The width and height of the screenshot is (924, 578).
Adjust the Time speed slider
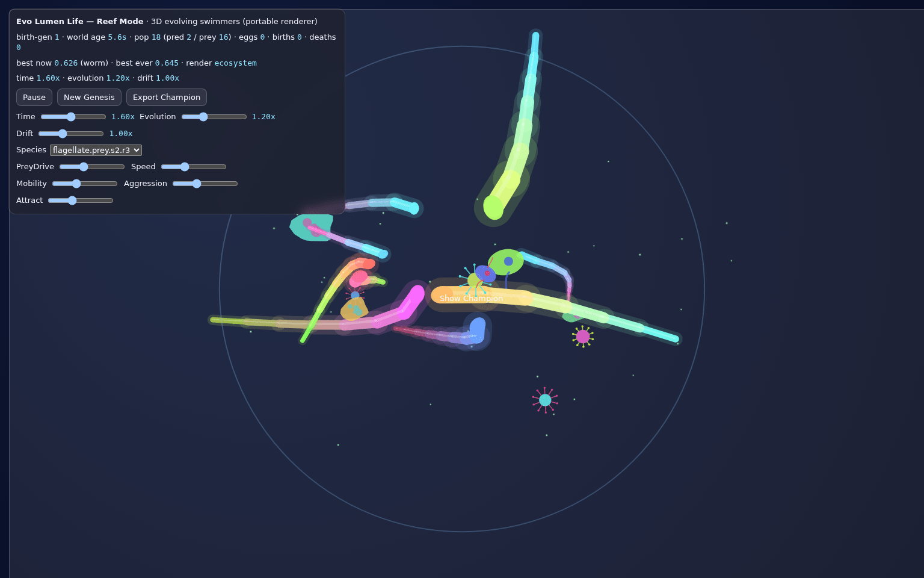pos(73,117)
